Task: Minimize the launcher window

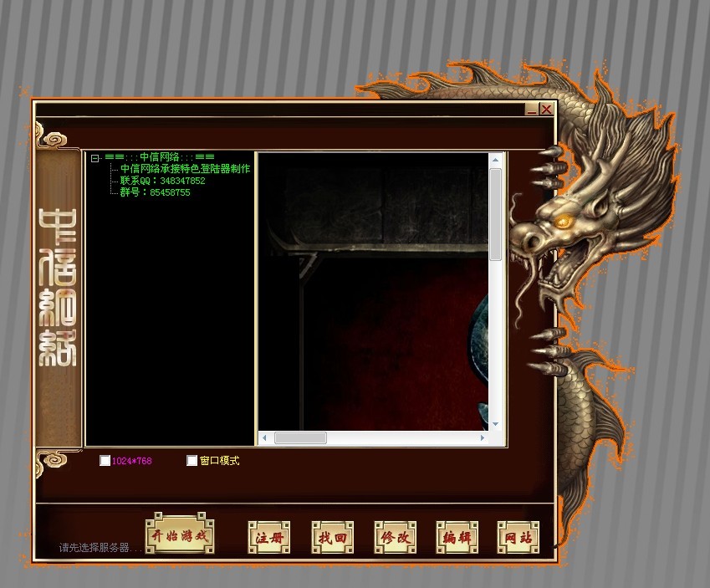Action: [532, 110]
